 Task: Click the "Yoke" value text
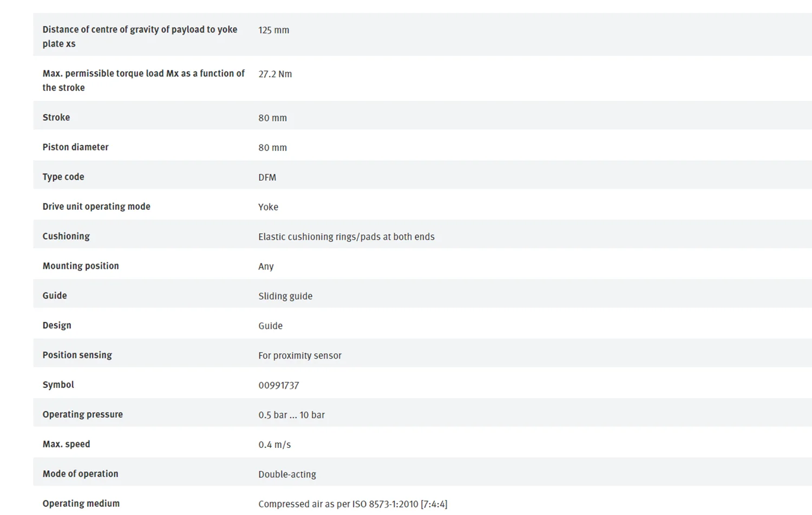coord(268,207)
